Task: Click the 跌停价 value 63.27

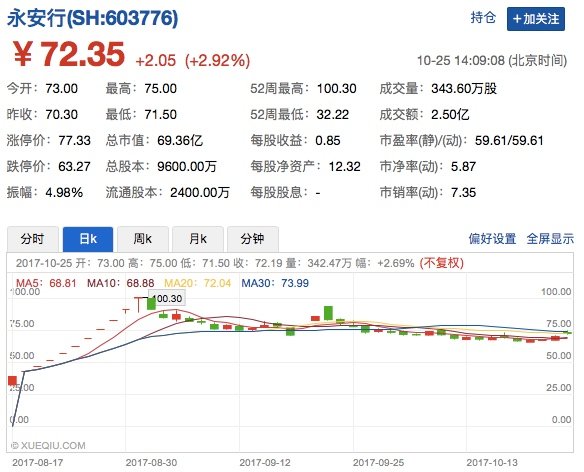Action: pos(74,167)
